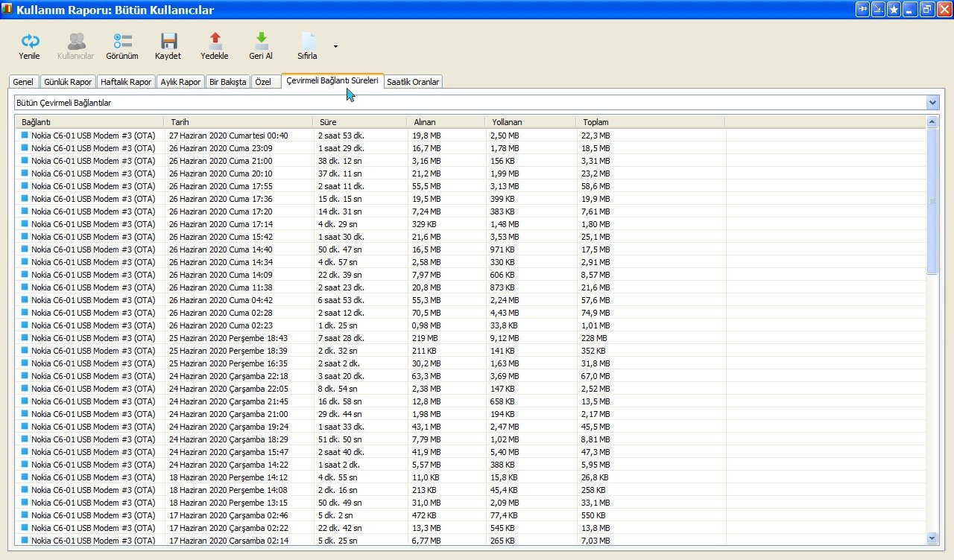Open the Günlük Rapor tab
The height and width of the screenshot is (560, 954).
68,82
